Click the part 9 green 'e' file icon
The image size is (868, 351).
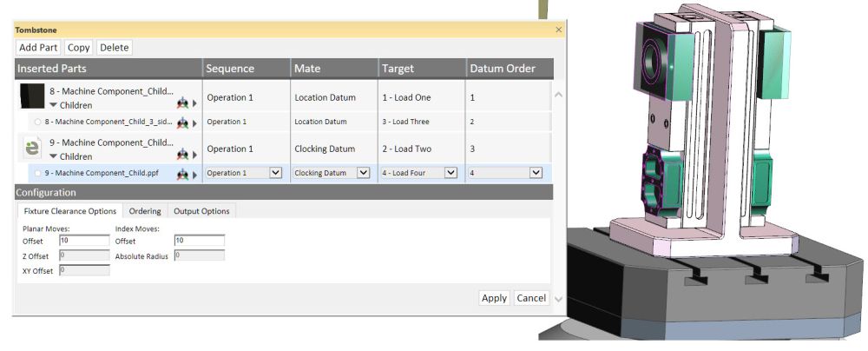coord(31,147)
